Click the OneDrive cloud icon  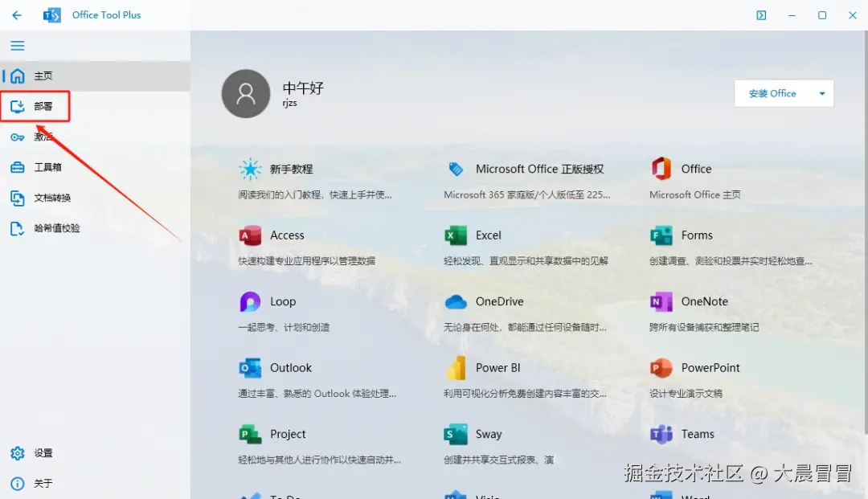tap(456, 301)
